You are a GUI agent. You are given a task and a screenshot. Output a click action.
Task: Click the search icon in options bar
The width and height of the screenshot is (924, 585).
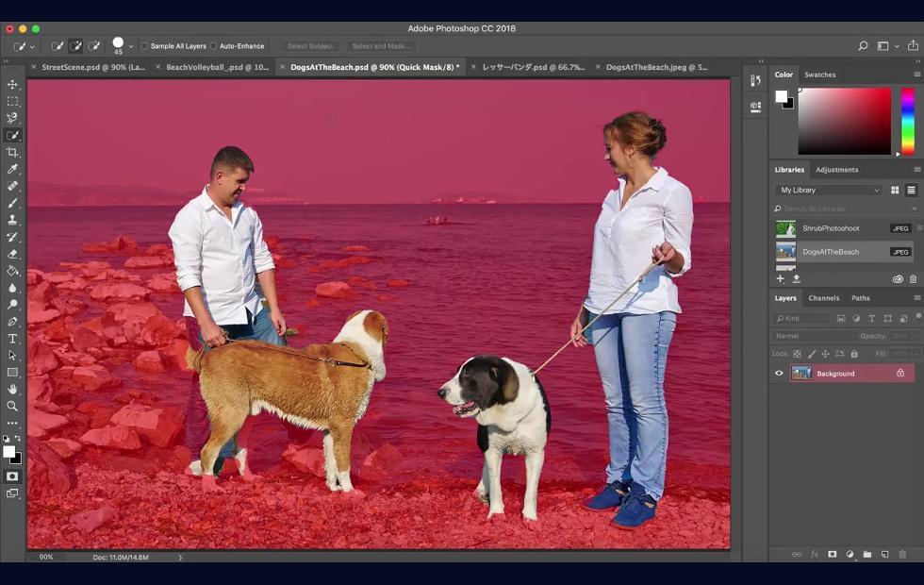[863, 45]
